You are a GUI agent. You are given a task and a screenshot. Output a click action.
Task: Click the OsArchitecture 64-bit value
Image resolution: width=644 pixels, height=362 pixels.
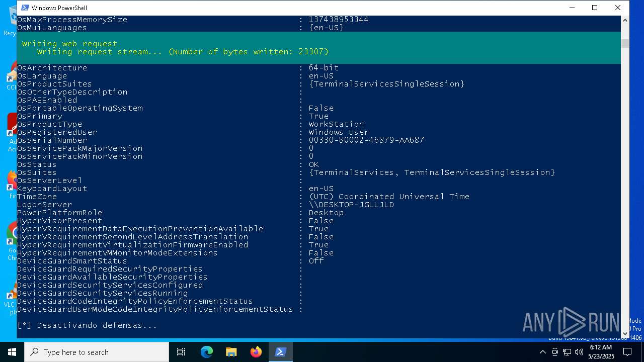point(324,68)
